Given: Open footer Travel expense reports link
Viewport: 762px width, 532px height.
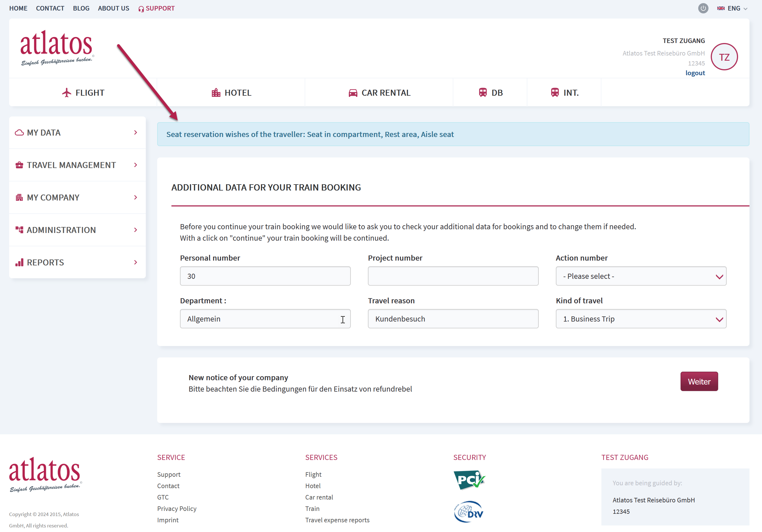Looking at the screenshot, I should tap(337, 520).
